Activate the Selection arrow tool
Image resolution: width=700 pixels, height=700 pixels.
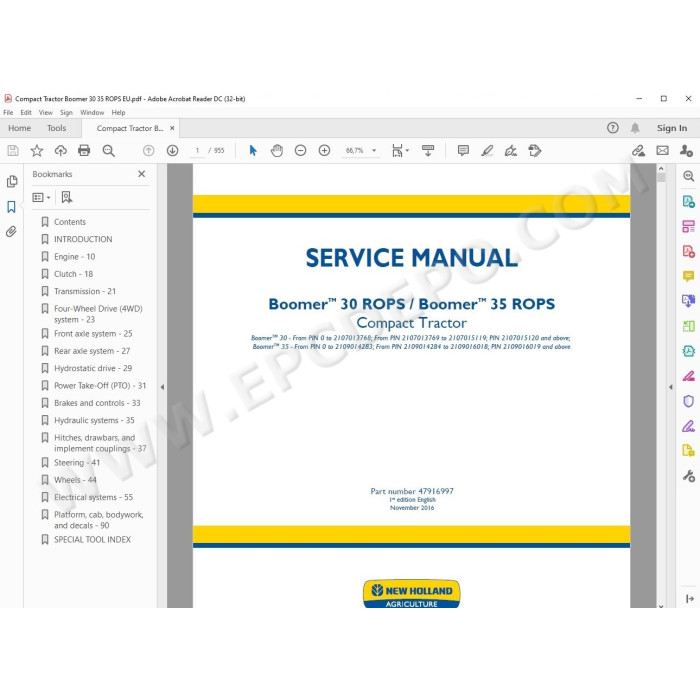click(253, 150)
